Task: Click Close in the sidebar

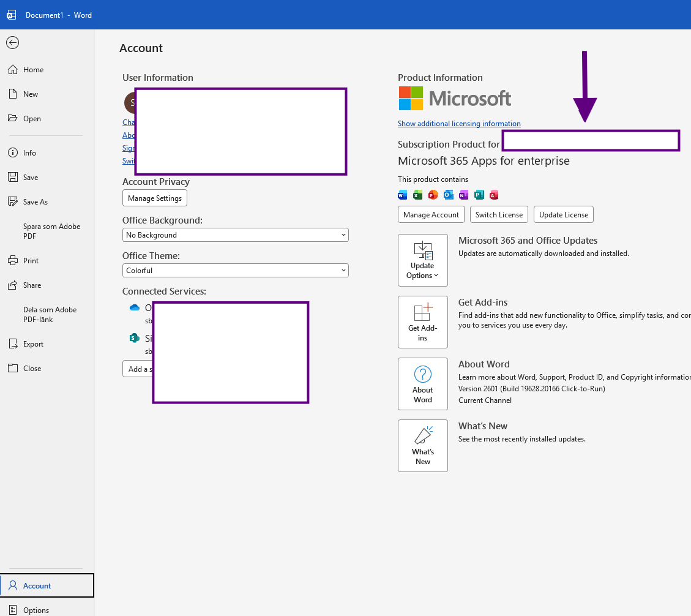Action: [47, 368]
